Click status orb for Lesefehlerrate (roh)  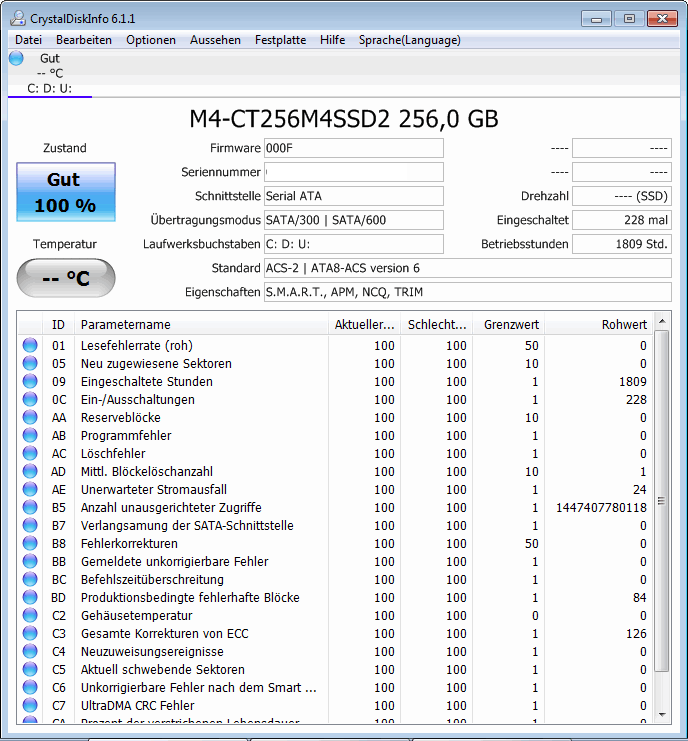click(x=30, y=345)
